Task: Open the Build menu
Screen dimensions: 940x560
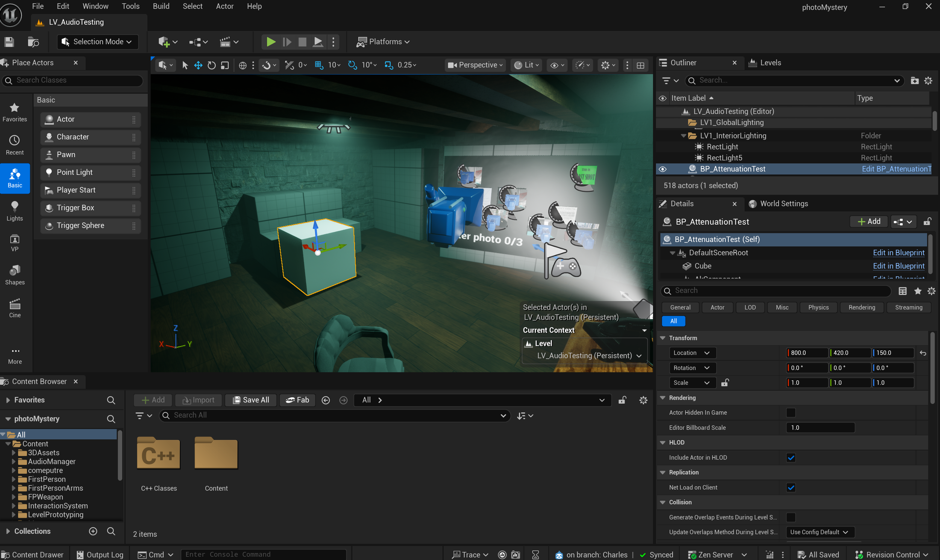Action: 161,6
